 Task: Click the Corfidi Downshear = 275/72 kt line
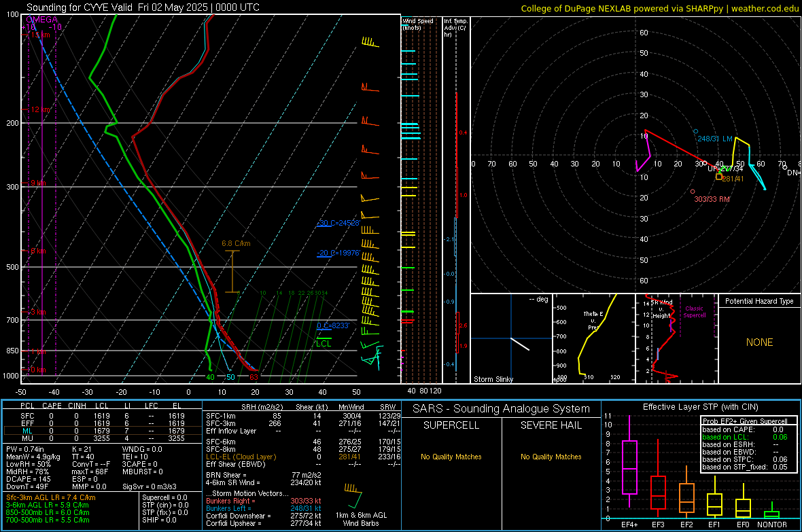[264, 516]
